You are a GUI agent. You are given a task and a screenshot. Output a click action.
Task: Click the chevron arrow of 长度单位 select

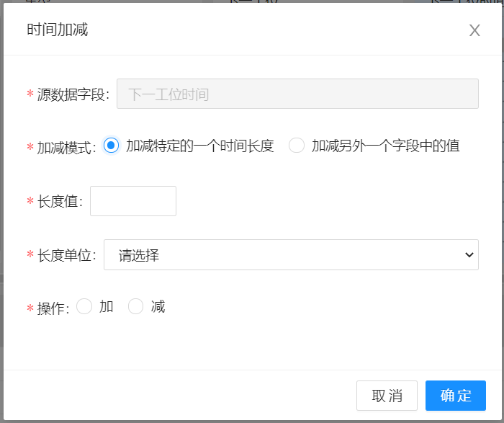(469, 255)
